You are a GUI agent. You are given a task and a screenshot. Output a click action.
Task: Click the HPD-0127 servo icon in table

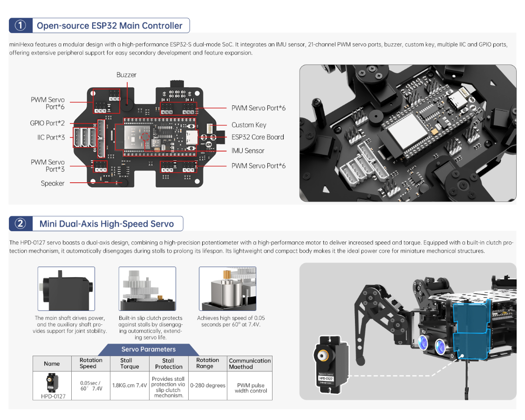tap(52, 382)
